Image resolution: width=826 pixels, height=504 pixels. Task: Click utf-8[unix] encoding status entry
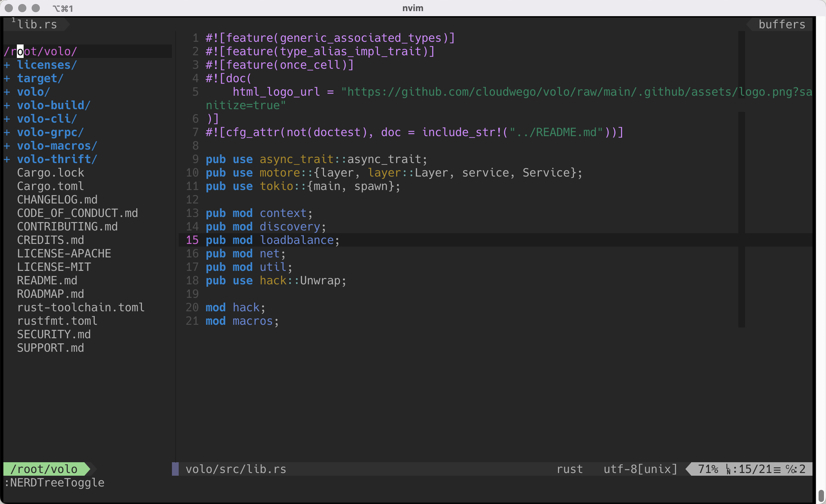click(641, 469)
